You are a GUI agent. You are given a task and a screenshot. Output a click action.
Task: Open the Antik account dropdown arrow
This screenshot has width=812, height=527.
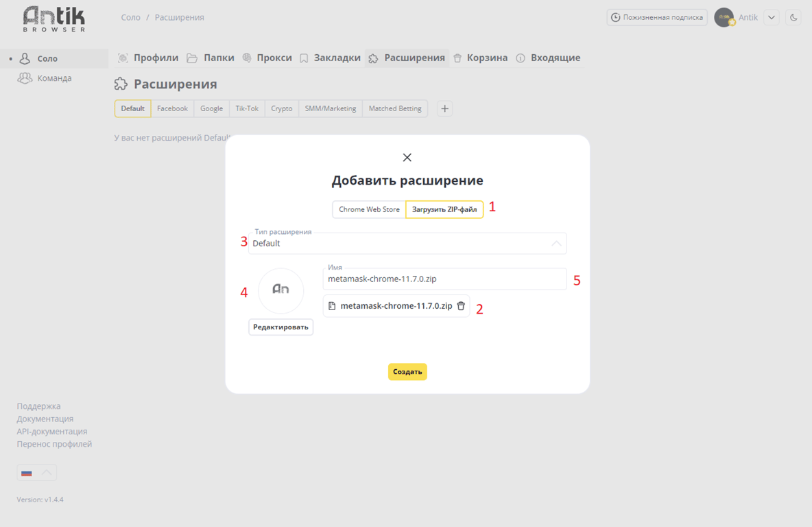771,18
